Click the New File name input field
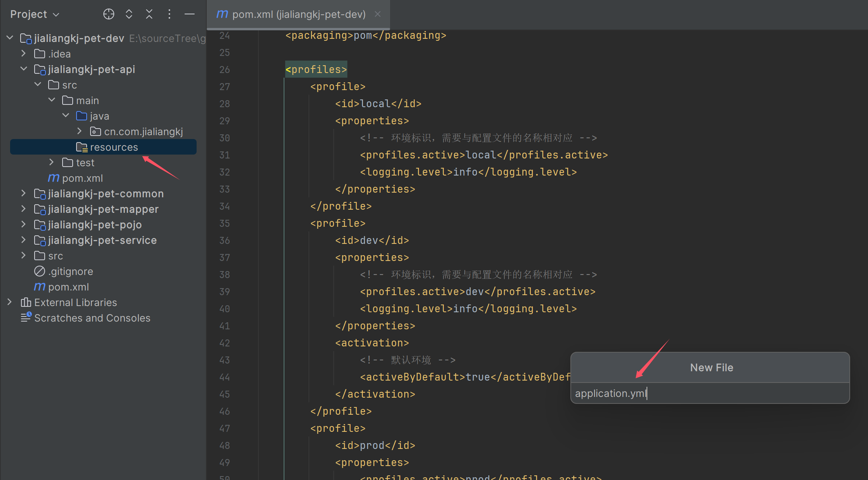Screen dimensions: 868x480 tap(710, 393)
